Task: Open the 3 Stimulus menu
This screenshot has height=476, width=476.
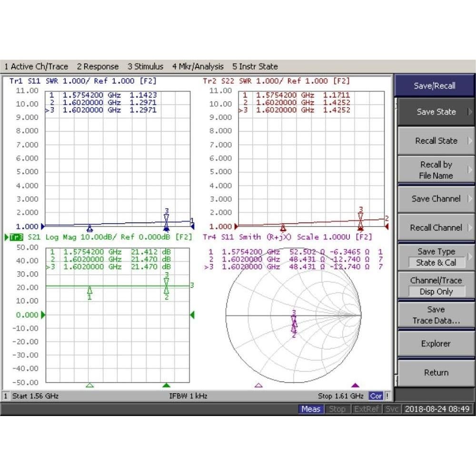Action: pyautogui.click(x=146, y=66)
